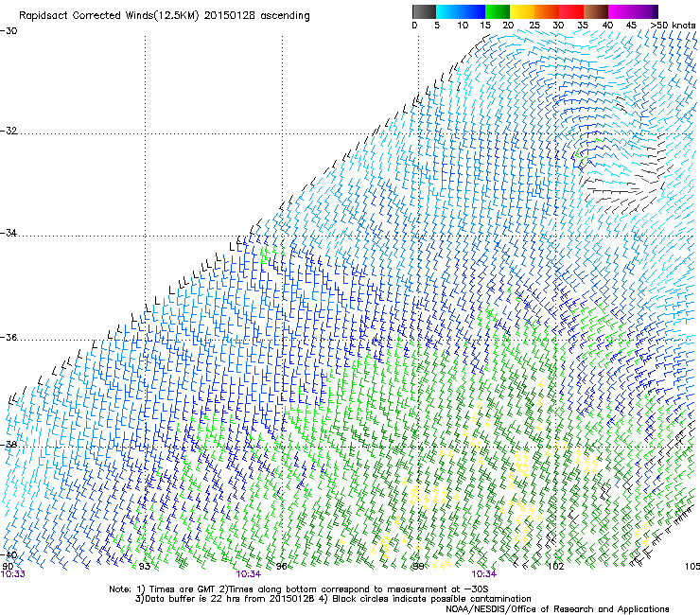The width and height of the screenshot is (700, 615).
Task: Click the title 'Rapidscat Corrected Winds(12.5KM) 20150128 ascending'
Action: click(x=165, y=16)
